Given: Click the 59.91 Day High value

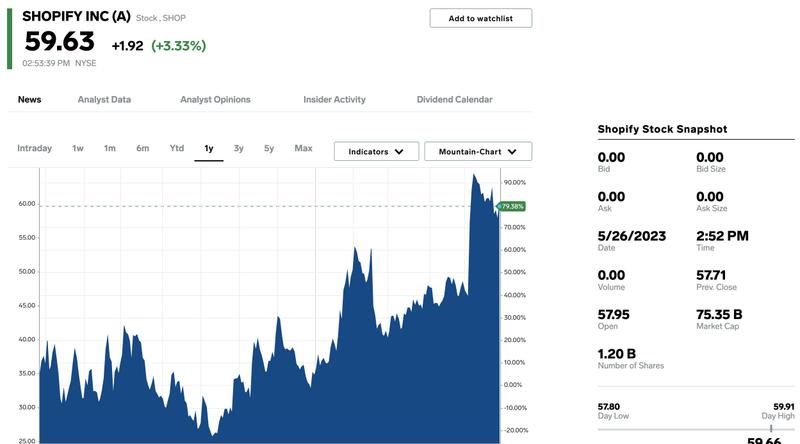Looking at the screenshot, I should click(784, 407).
